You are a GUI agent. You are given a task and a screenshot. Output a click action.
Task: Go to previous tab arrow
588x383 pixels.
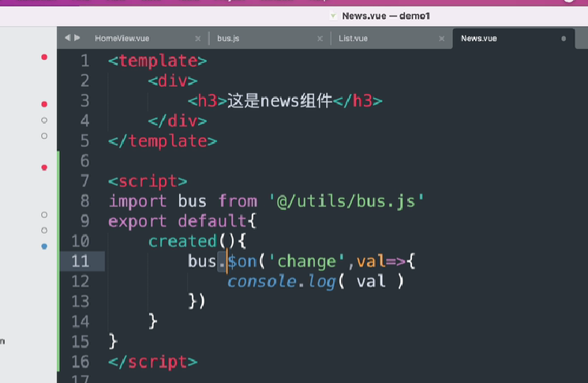point(68,38)
